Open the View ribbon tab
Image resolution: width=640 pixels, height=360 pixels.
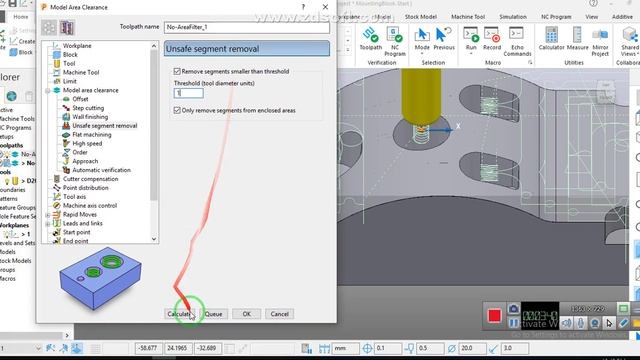[591, 17]
